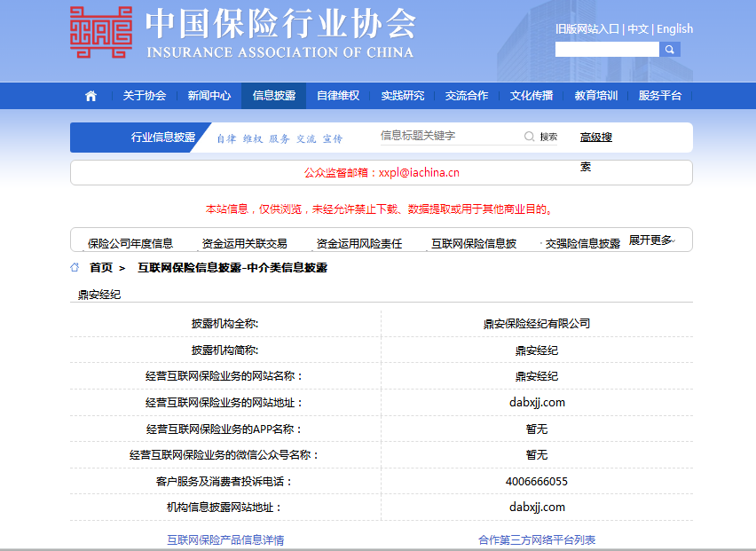The height and width of the screenshot is (551, 756).
Task: Click the 鼎安经纪 value in 网站名称 row
Action: (x=537, y=376)
